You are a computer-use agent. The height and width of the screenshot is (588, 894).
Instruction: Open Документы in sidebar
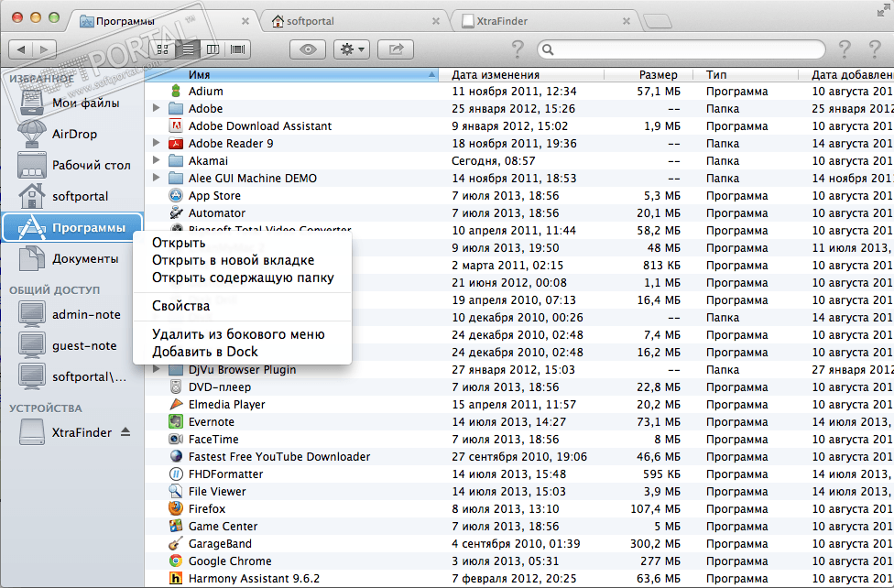71,259
